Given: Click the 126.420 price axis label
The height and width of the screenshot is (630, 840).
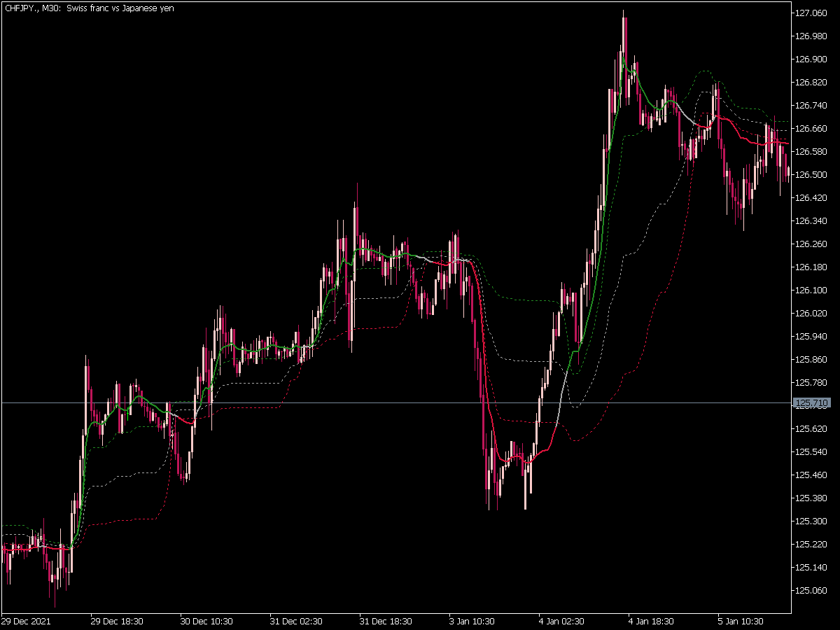Looking at the screenshot, I should (x=811, y=198).
